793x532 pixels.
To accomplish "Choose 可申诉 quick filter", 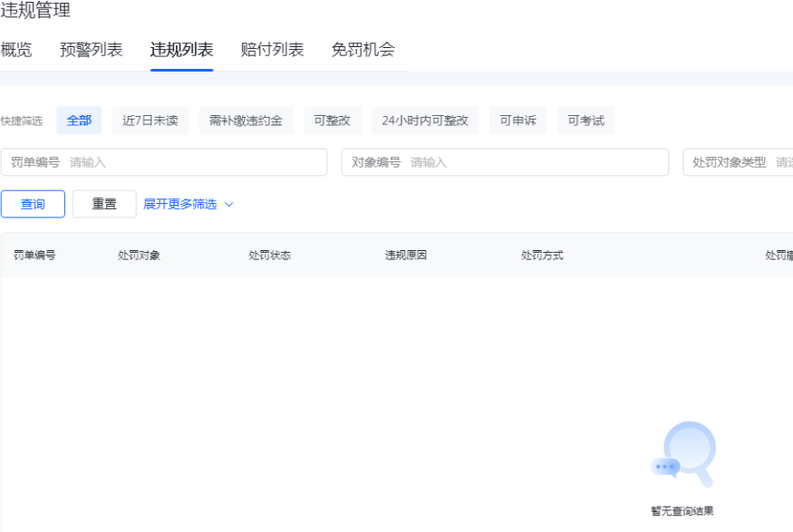I will click(517, 121).
